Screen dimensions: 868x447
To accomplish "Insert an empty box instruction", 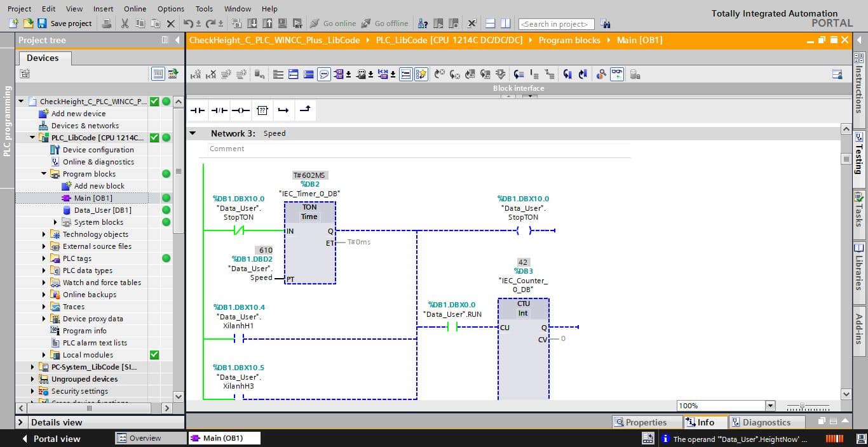I will (x=262, y=110).
